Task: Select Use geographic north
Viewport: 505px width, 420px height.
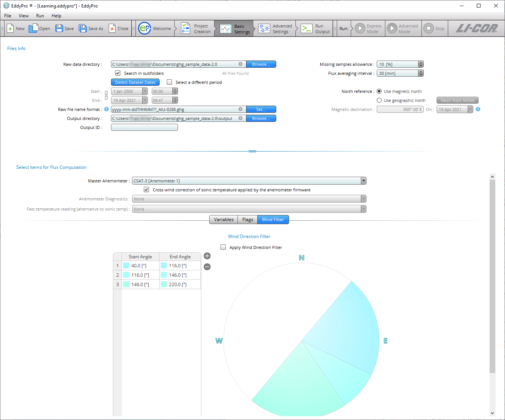Action: click(x=379, y=100)
